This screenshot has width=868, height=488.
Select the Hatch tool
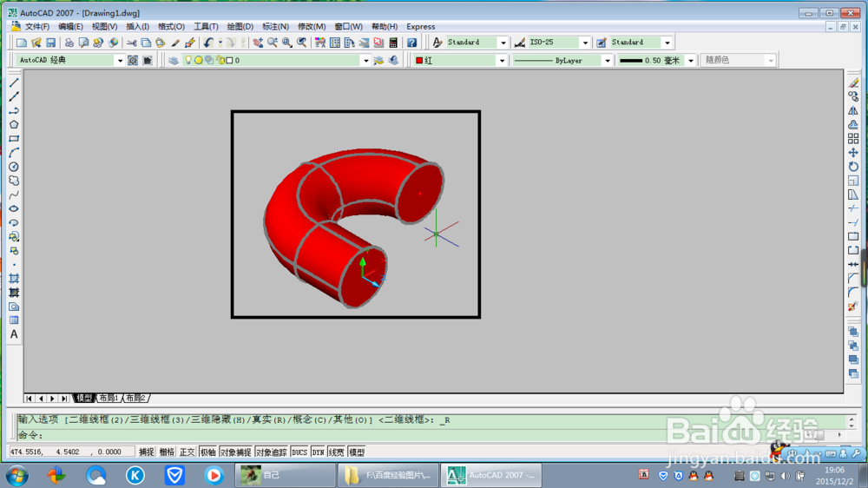[x=14, y=278]
